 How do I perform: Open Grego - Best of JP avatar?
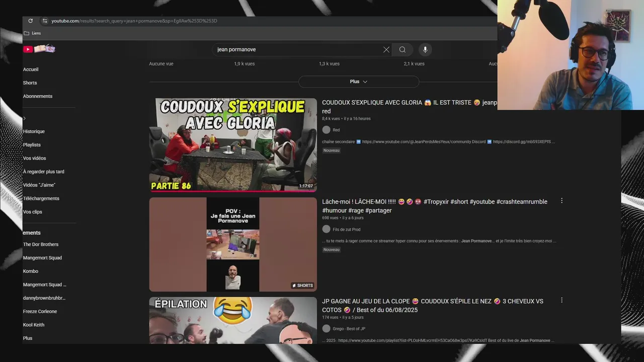[326, 329]
